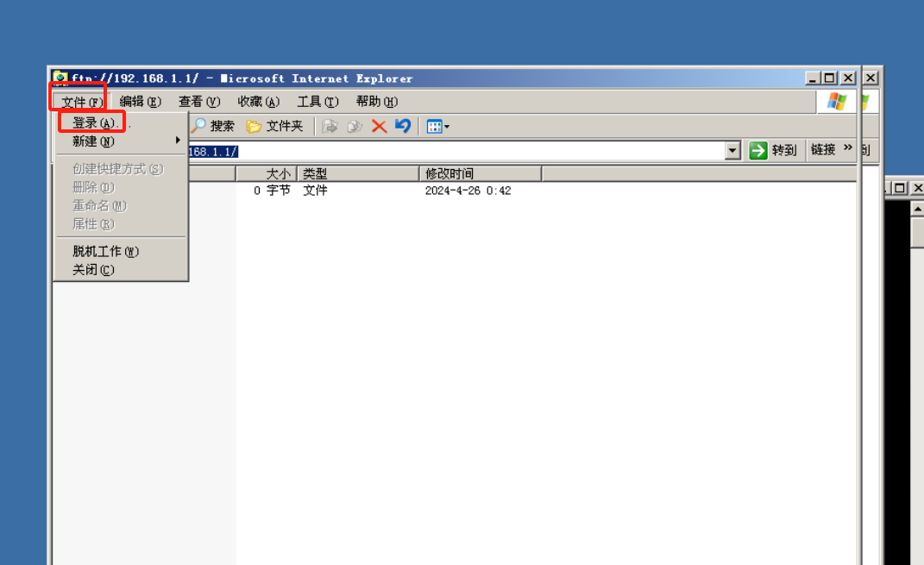
Task: Open the 查看(V) menu
Action: [199, 102]
